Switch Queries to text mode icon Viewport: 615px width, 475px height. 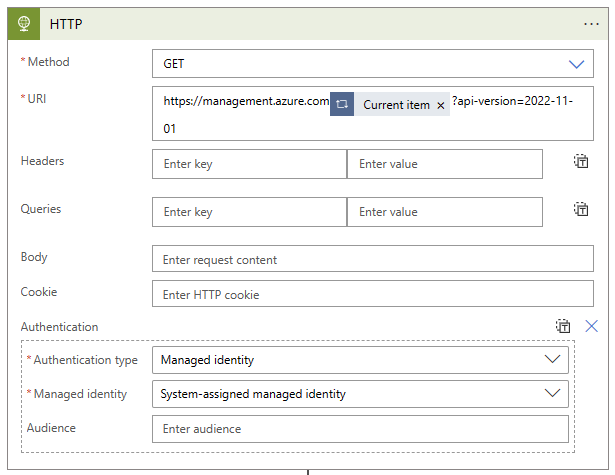pyautogui.click(x=581, y=210)
